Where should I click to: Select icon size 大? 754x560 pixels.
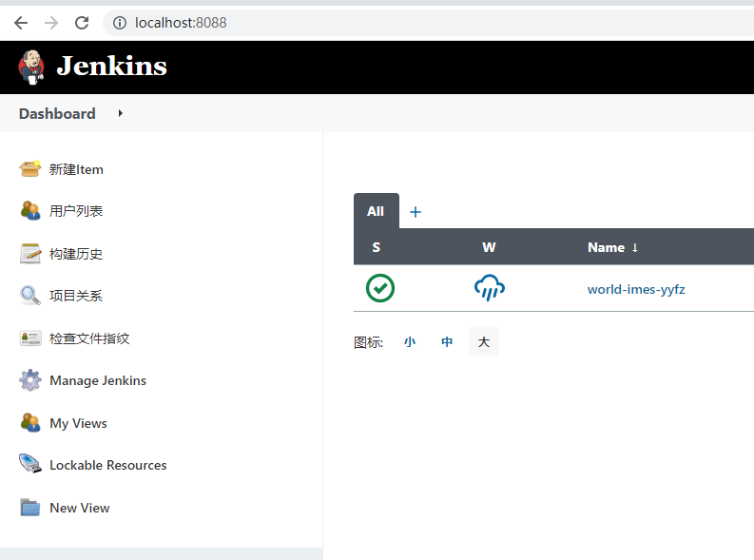tap(484, 341)
